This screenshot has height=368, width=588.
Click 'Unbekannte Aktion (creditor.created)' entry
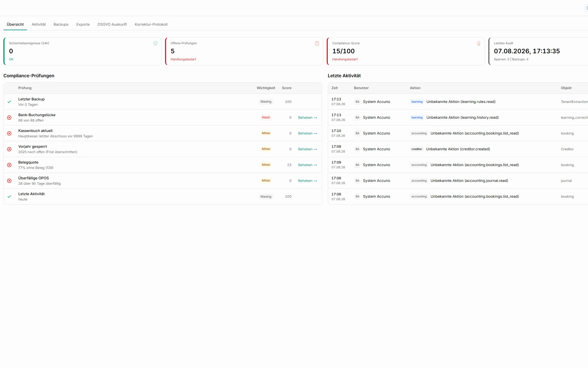click(x=458, y=149)
